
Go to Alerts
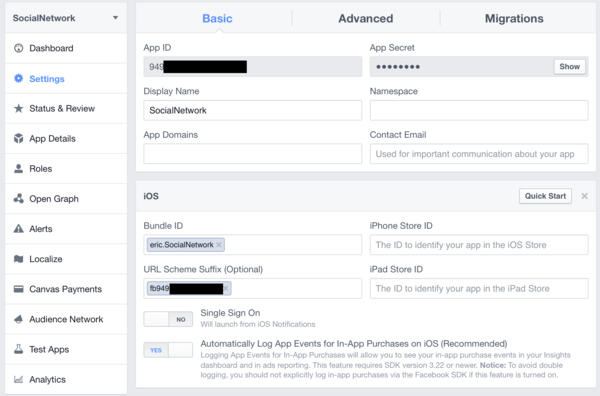66,229
